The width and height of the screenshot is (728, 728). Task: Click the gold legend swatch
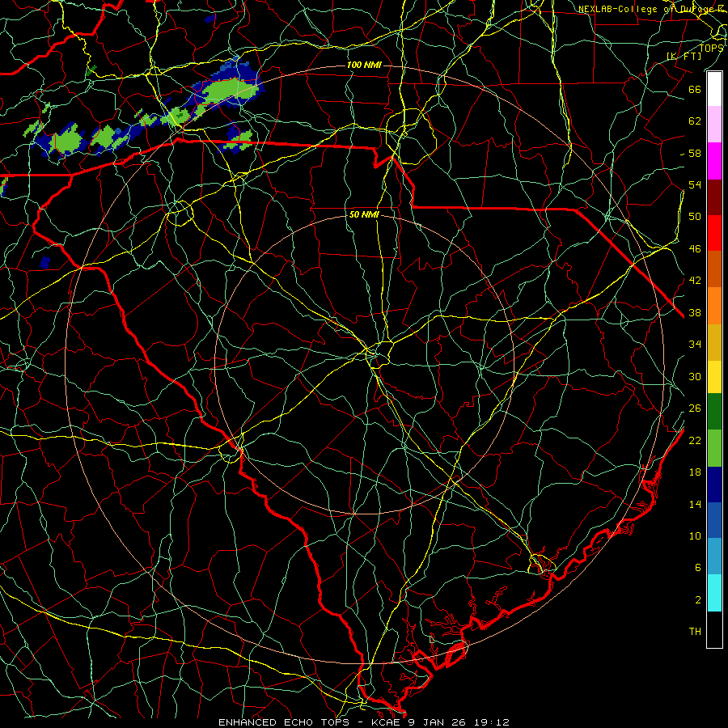pyautogui.click(x=714, y=341)
